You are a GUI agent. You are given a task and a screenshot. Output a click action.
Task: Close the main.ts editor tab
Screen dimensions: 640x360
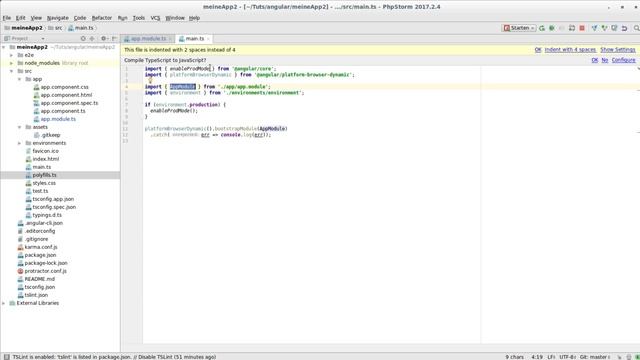(x=208, y=39)
